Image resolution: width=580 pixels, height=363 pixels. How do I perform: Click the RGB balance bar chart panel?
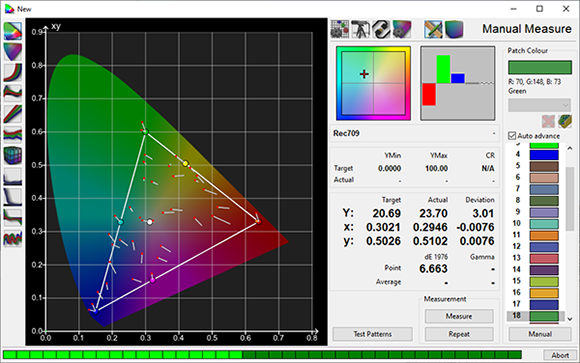(458, 83)
